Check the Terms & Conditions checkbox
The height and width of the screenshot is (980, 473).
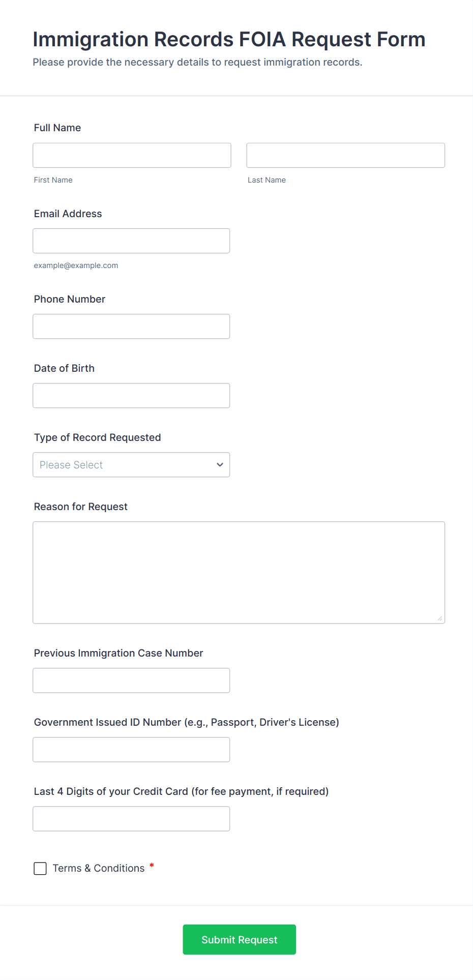point(40,868)
